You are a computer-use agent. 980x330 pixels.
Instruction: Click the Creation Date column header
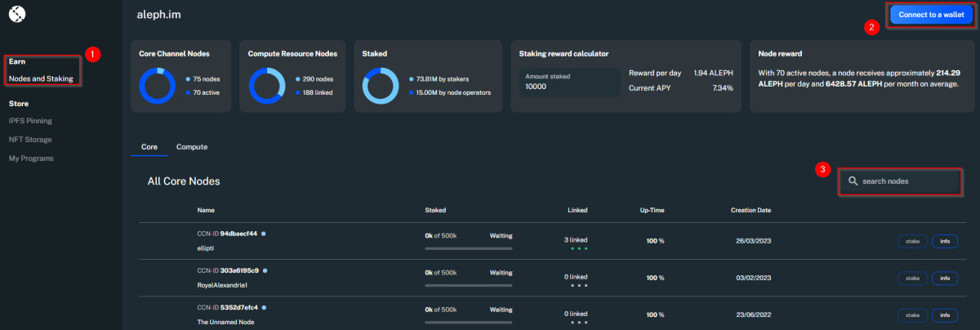pos(751,210)
